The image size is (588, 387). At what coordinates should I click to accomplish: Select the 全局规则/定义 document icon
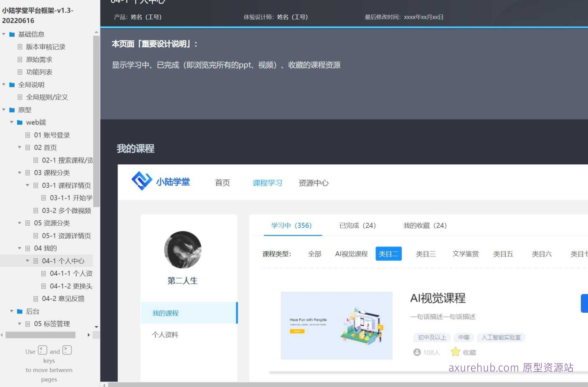(20, 97)
